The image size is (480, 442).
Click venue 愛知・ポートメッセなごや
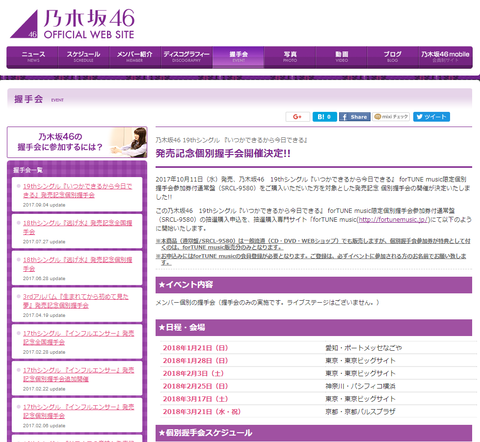364,348
